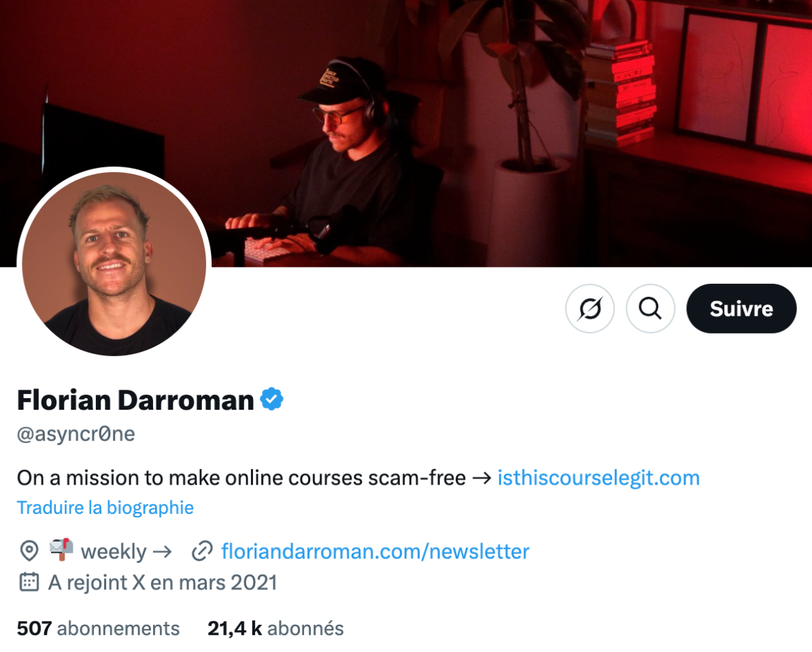This screenshot has height=652, width=812.
Task: Click the @asyncr0ne handle
Action: coord(76,434)
